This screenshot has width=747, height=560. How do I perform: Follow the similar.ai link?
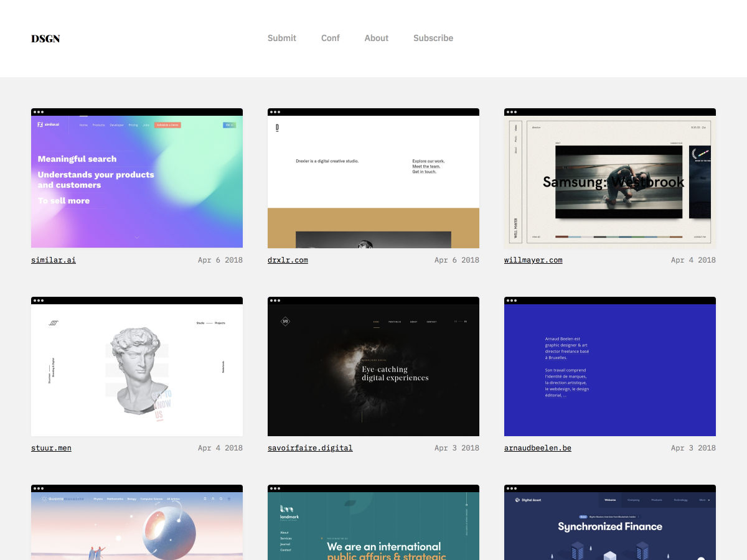(x=54, y=260)
